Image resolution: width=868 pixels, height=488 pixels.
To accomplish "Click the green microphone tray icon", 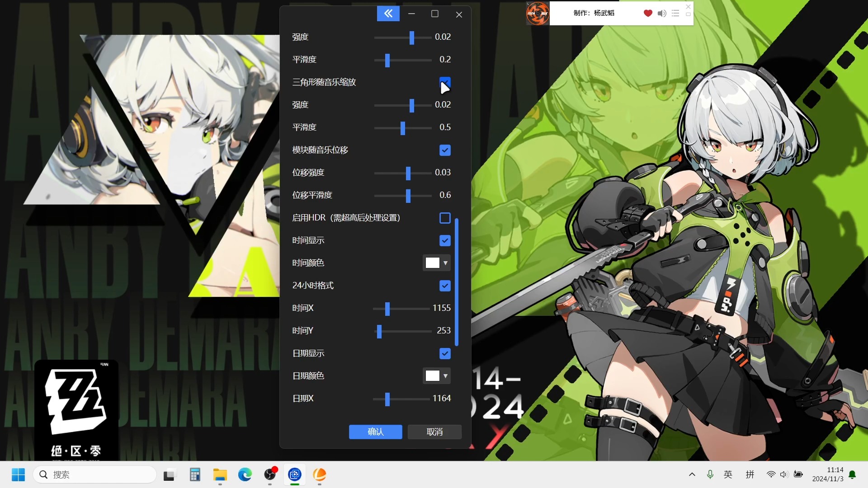I will coord(710,474).
